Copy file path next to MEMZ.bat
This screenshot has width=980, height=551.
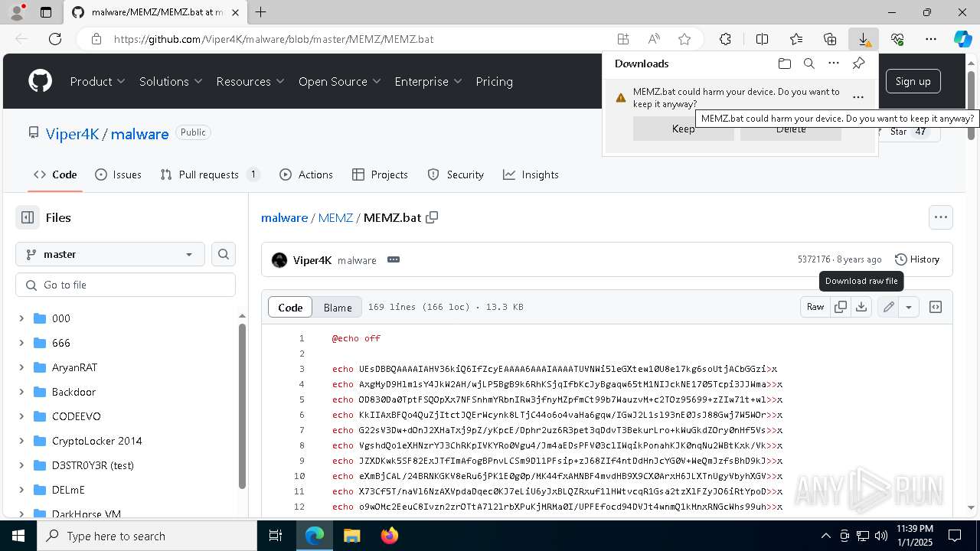click(432, 217)
